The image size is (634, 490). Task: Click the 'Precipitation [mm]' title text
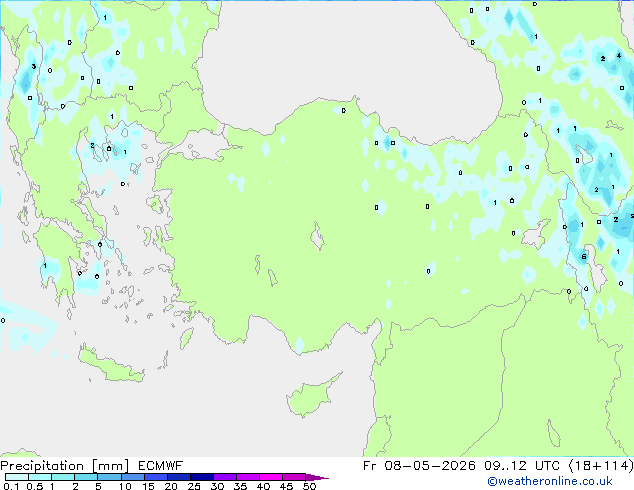click(64, 466)
